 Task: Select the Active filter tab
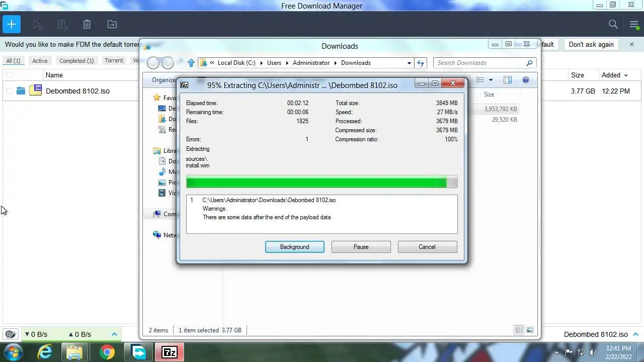(40, 61)
